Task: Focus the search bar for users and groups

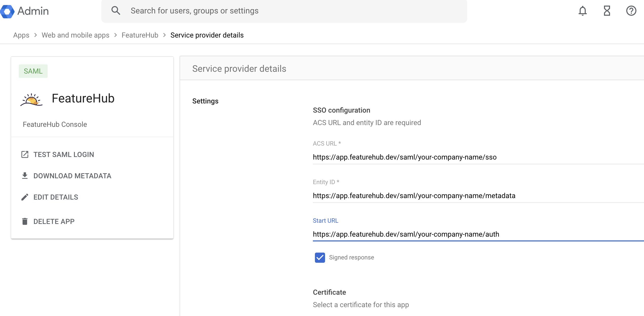Action: 228,10
